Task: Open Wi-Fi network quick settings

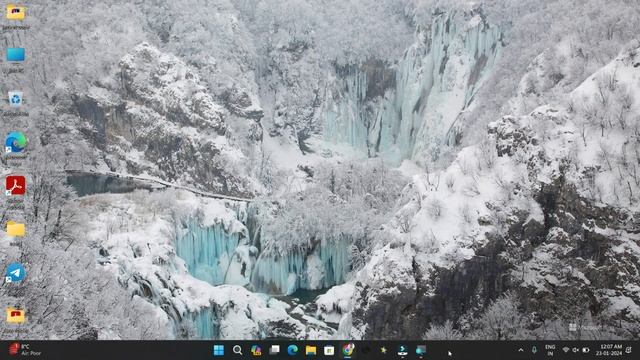Action: pyautogui.click(x=566, y=350)
